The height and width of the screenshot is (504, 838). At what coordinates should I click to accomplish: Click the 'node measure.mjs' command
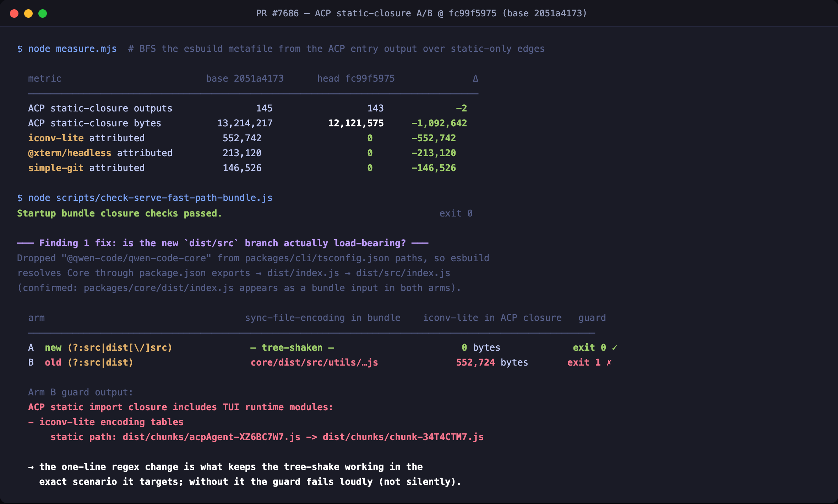pyautogui.click(x=72, y=49)
